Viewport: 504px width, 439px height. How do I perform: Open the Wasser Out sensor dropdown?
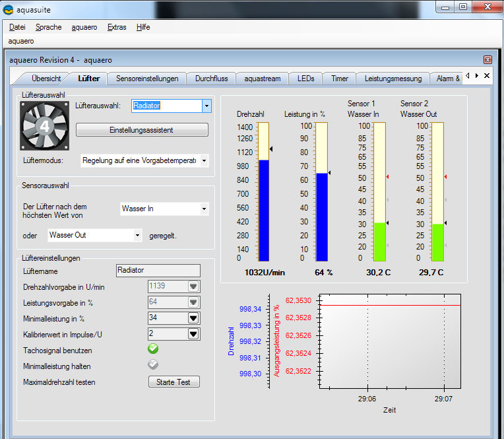click(137, 235)
